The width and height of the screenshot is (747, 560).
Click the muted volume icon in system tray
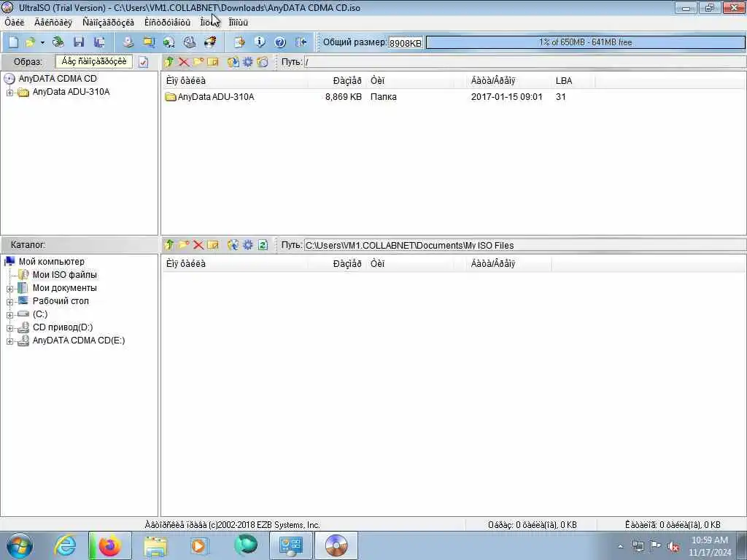pos(673,546)
